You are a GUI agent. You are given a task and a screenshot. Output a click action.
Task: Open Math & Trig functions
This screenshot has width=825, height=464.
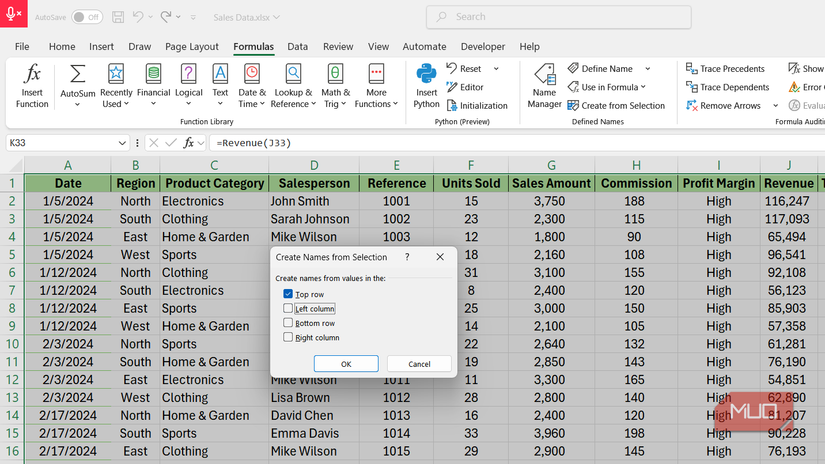point(335,86)
